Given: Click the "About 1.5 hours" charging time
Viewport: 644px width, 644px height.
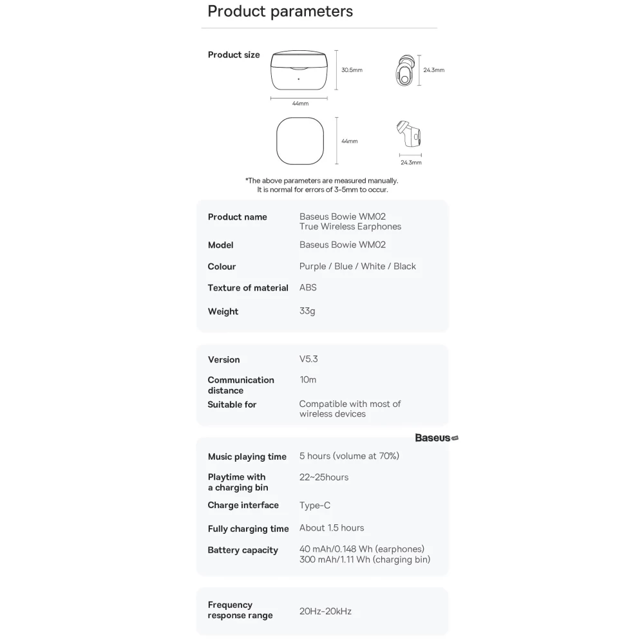Looking at the screenshot, I should tap(332, 528).
